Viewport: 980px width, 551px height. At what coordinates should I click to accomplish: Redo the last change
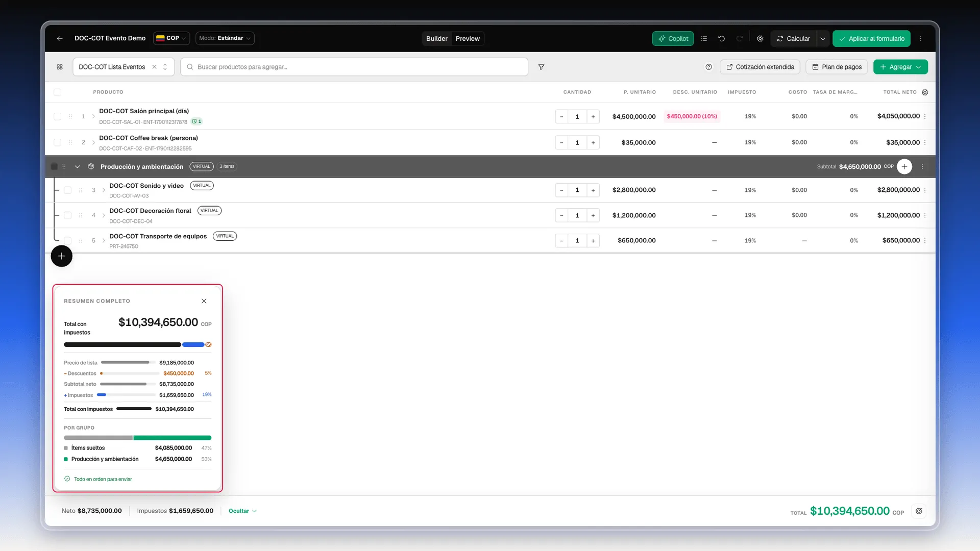click(x=739, y=38)
